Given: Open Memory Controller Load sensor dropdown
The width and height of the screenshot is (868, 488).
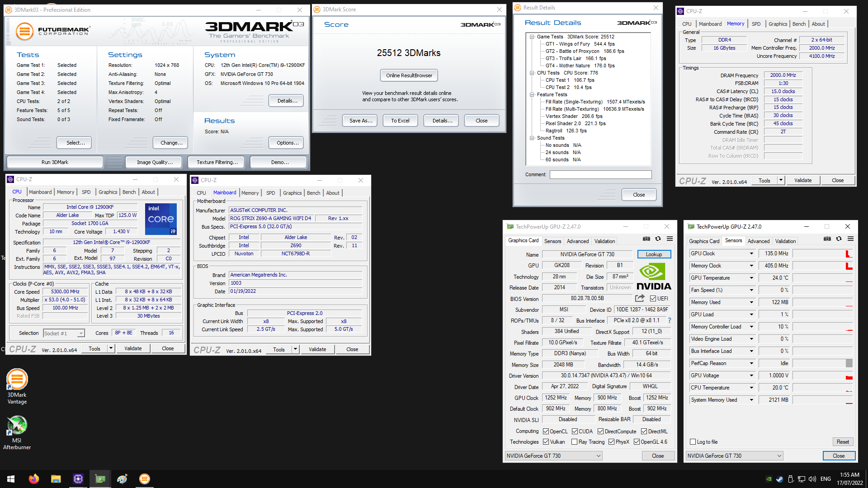Looking at the screenshot, I should point(751,327).
